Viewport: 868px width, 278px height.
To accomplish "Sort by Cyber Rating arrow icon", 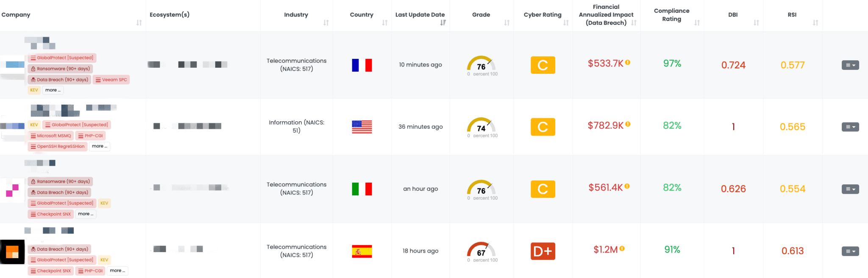I will click(566, 23).
